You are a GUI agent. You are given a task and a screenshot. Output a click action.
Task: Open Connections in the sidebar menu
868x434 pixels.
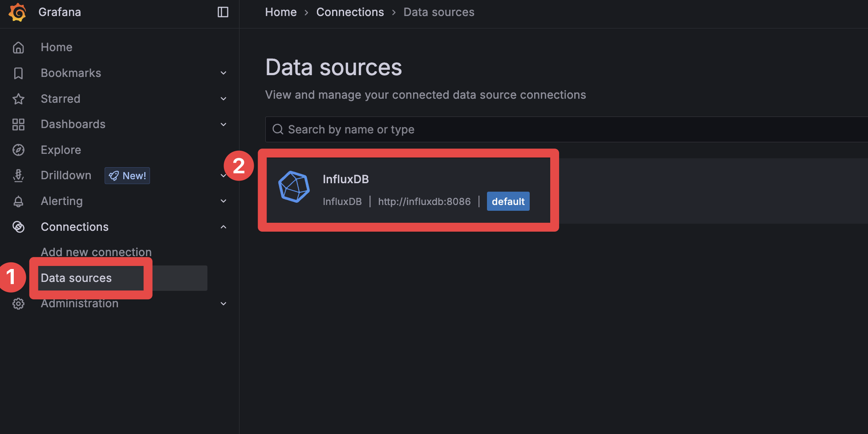[x=75, y=227]
